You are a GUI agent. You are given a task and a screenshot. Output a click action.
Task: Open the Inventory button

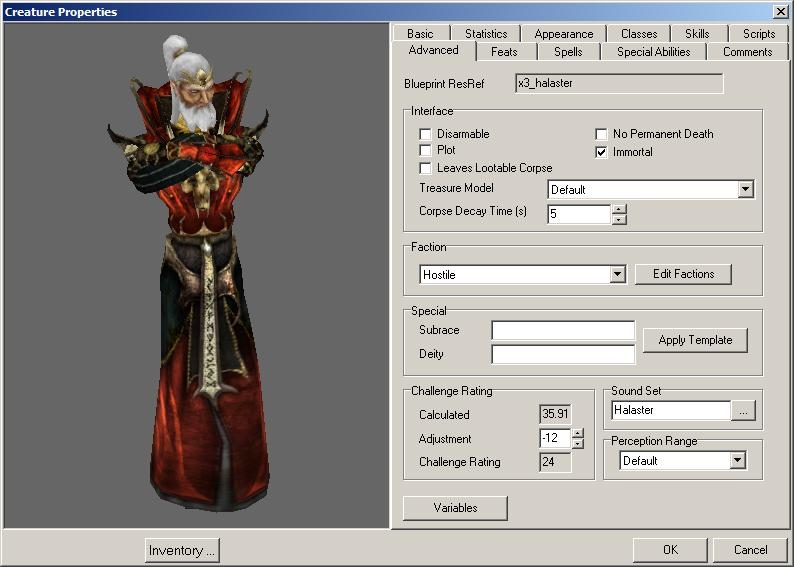tap(181, 550)
